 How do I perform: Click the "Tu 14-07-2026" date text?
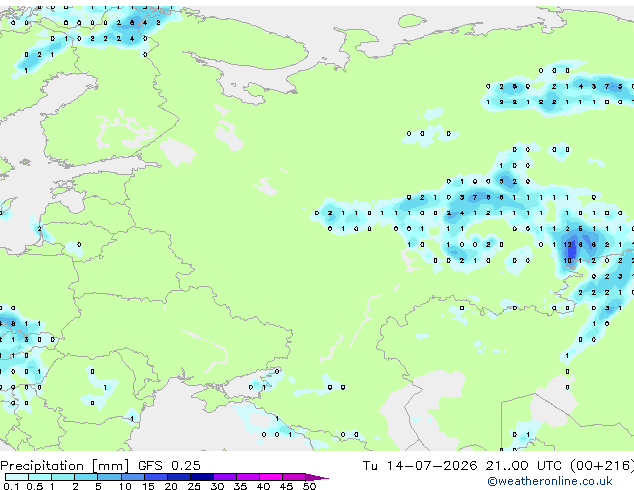(420, 466)
